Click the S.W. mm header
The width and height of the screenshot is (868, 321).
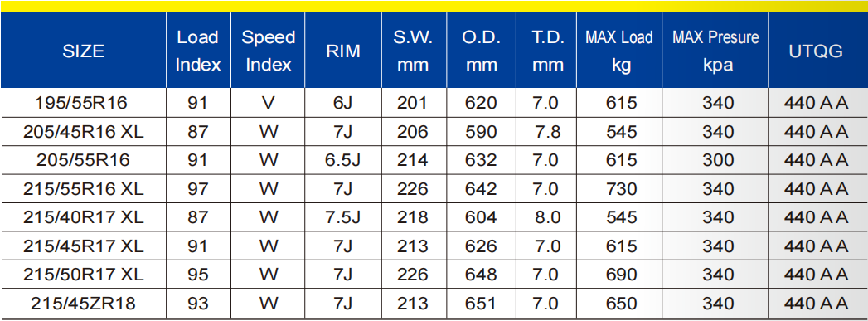coord(414,51)
